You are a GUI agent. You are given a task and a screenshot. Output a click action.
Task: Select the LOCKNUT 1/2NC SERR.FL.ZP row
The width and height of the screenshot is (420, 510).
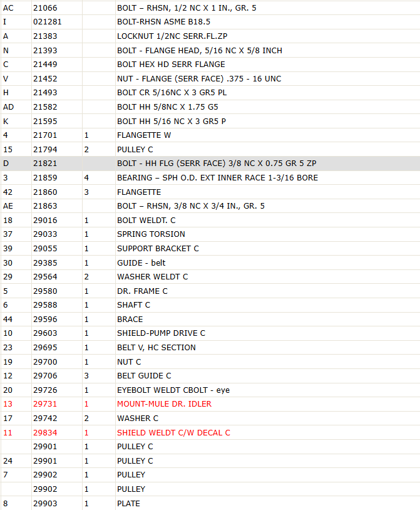coord(210,36)
